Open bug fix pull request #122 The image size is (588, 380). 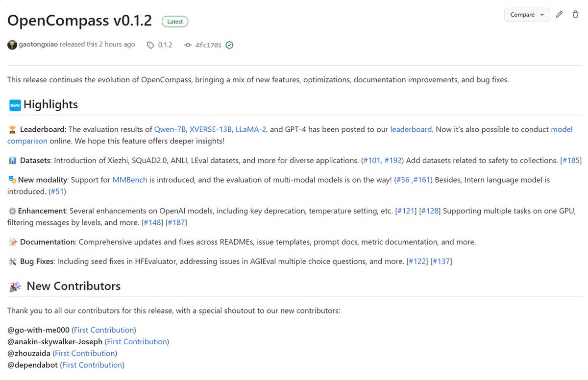pyautogui.click(x=417, y=261)
